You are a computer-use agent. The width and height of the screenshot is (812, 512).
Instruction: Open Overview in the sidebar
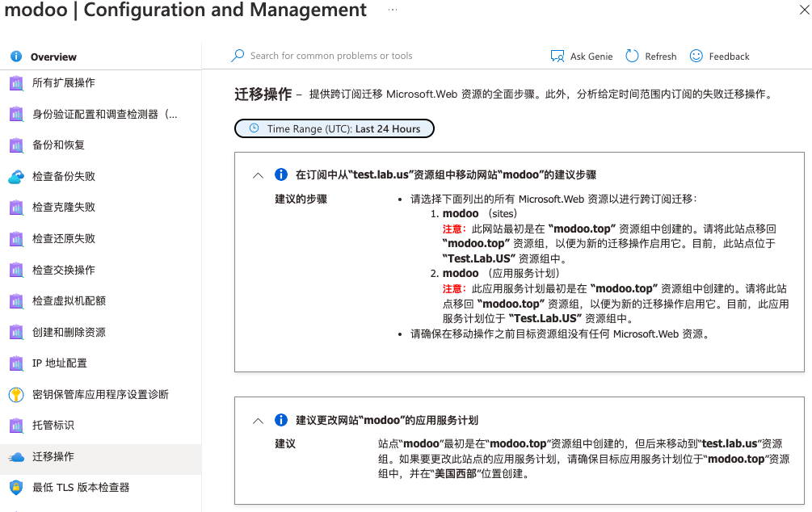click(x=100, y=57)
